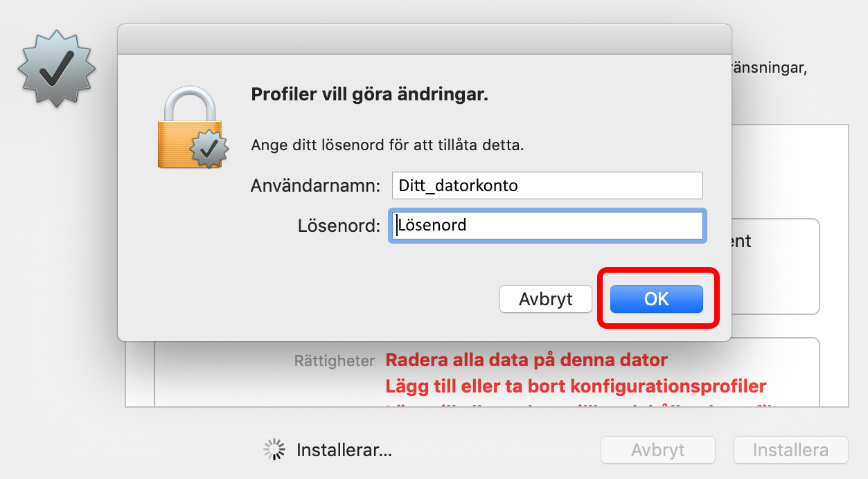Focus the Användarnamn text field
Image resolution: width=868 pixels, height=479 pixels.
(547, 186)
